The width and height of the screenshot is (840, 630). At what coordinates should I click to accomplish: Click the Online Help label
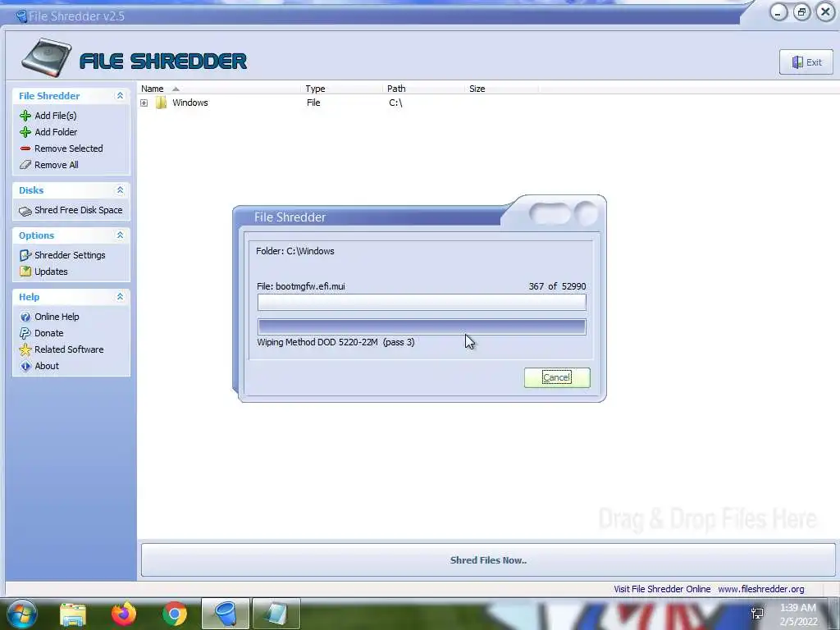[x=57, y=317]
